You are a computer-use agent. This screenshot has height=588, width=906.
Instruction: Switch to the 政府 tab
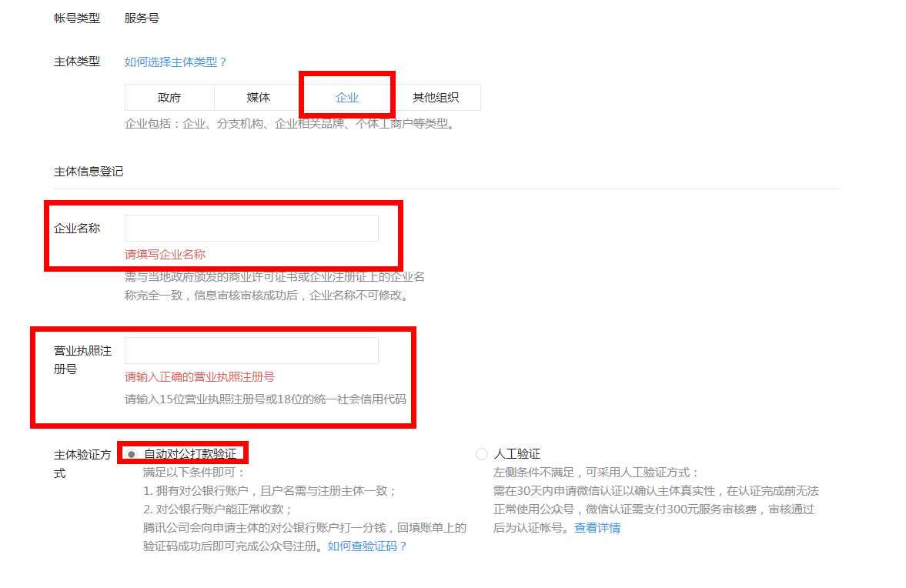(x=169, y=97)
